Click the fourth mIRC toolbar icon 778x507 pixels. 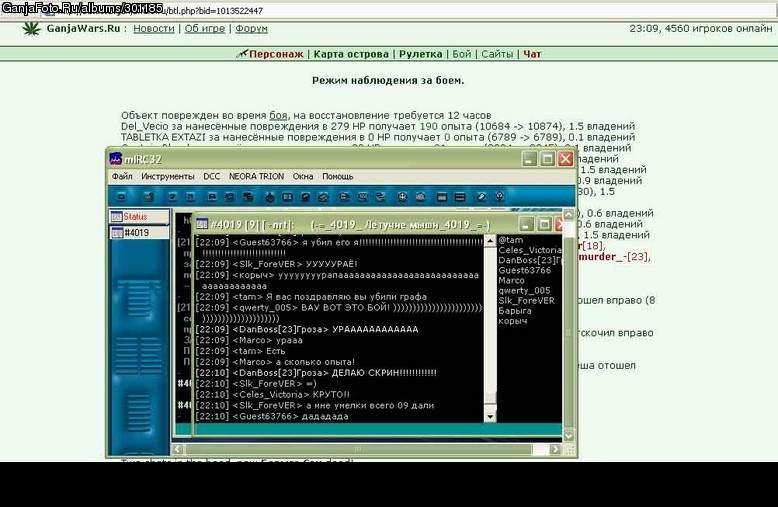pyautogui.click(x=190, y=197)
